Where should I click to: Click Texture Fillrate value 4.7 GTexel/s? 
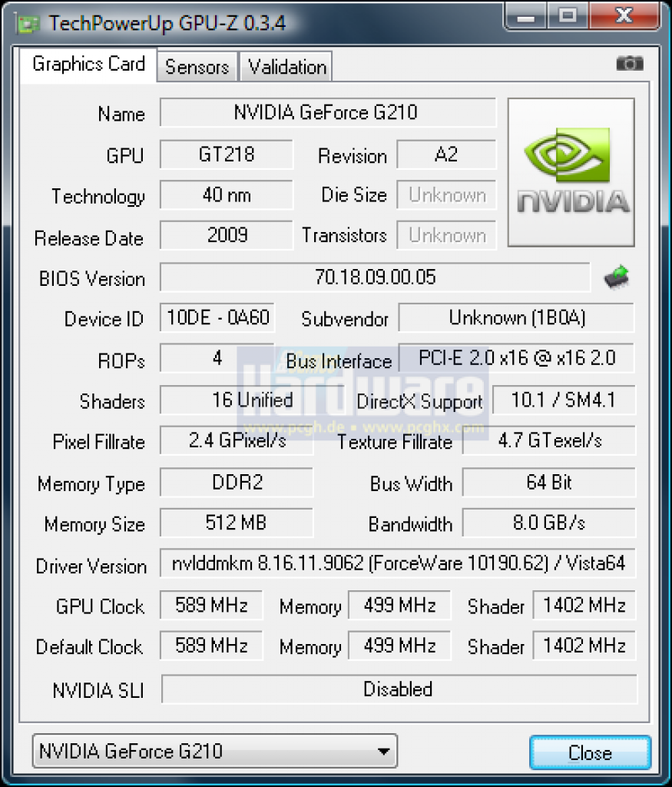pyautogui.click(x=549, y=440)
